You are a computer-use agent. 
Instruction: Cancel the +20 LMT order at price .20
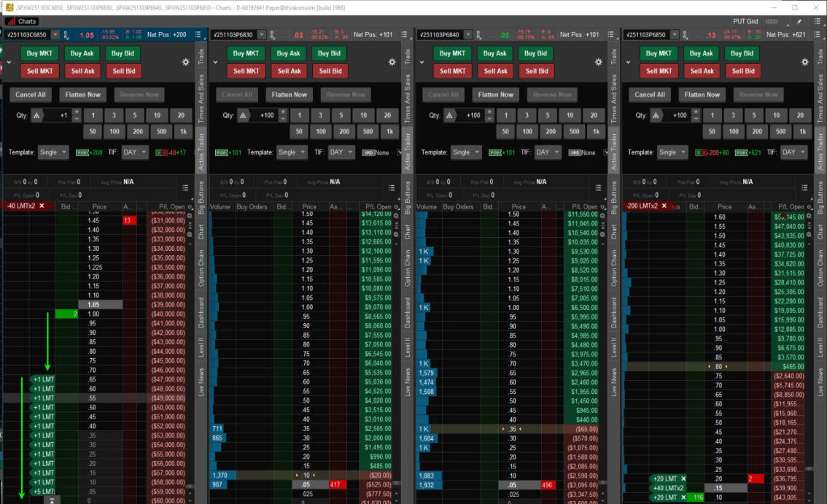(x=683, y=478)
